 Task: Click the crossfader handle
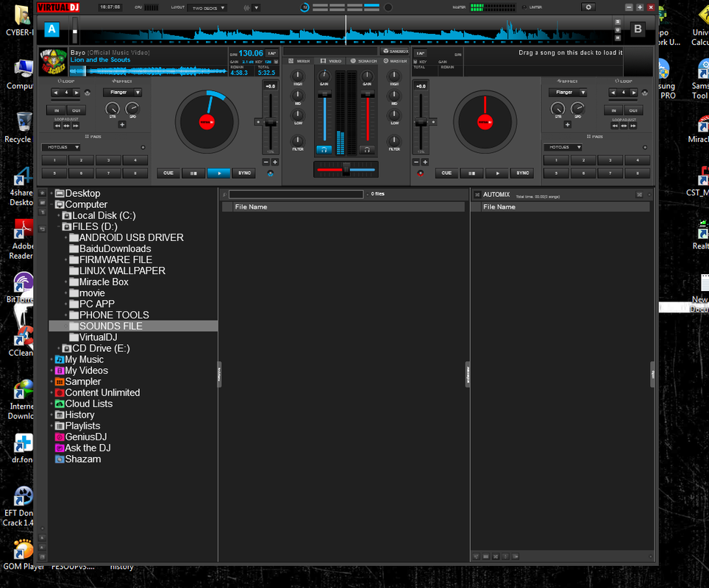(346, 170)
